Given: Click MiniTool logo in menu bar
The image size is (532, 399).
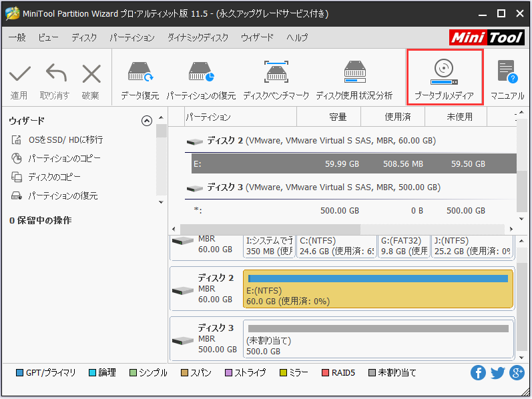Looking at the screenshot, I should [487, 37].
